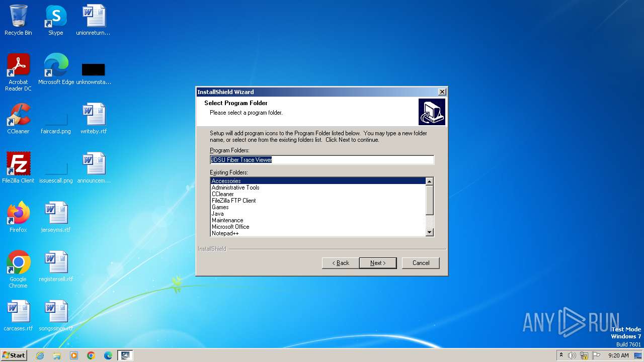
Task: Click the taskbar clock 9:20 AM
Action: 618,355
